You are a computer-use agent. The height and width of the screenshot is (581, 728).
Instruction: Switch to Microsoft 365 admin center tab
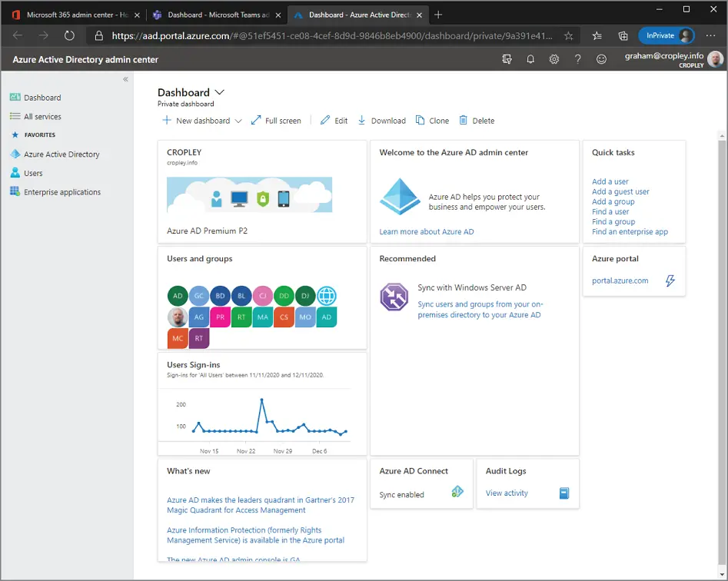(75, 15)
